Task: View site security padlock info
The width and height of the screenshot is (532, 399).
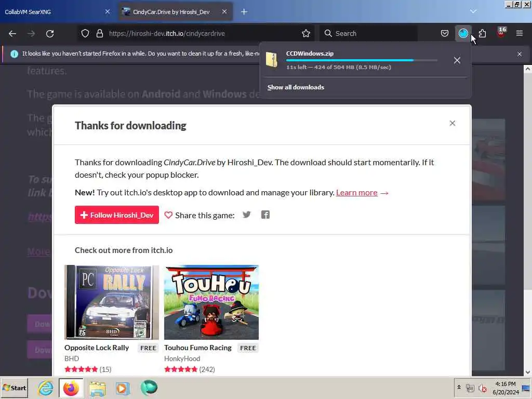Action: (99, 34)
